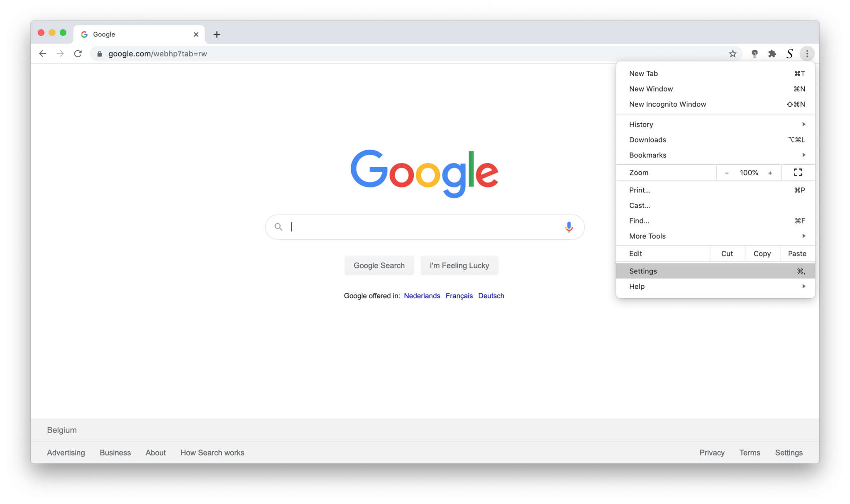Click the Google microphone voice search icon
The width and height of the screenshot is (850, 504).
point(569,227)
